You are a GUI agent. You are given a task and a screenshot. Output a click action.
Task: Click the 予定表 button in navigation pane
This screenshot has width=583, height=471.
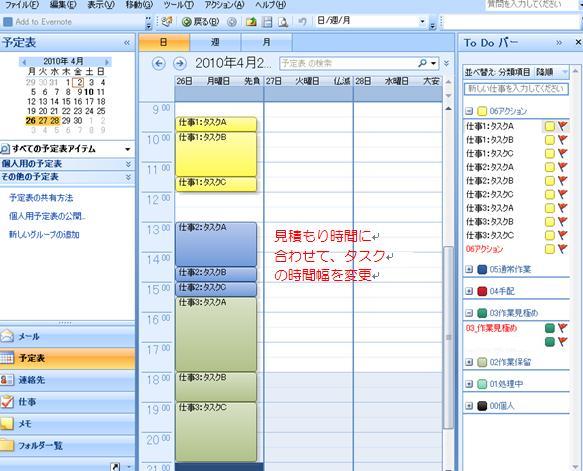pos(67,358)
